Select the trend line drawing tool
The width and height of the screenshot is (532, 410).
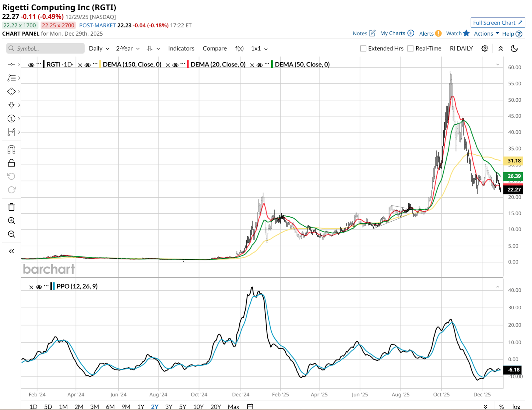tap(11, 64)
